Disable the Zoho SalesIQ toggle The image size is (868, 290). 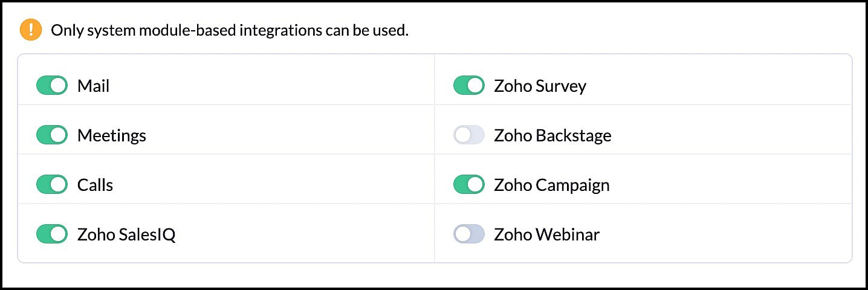pos(52,234)
